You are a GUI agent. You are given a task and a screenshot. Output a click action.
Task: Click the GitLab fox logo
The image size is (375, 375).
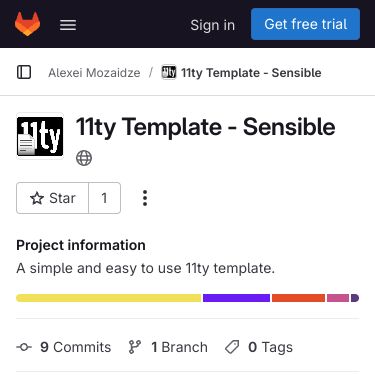point(27,24)
